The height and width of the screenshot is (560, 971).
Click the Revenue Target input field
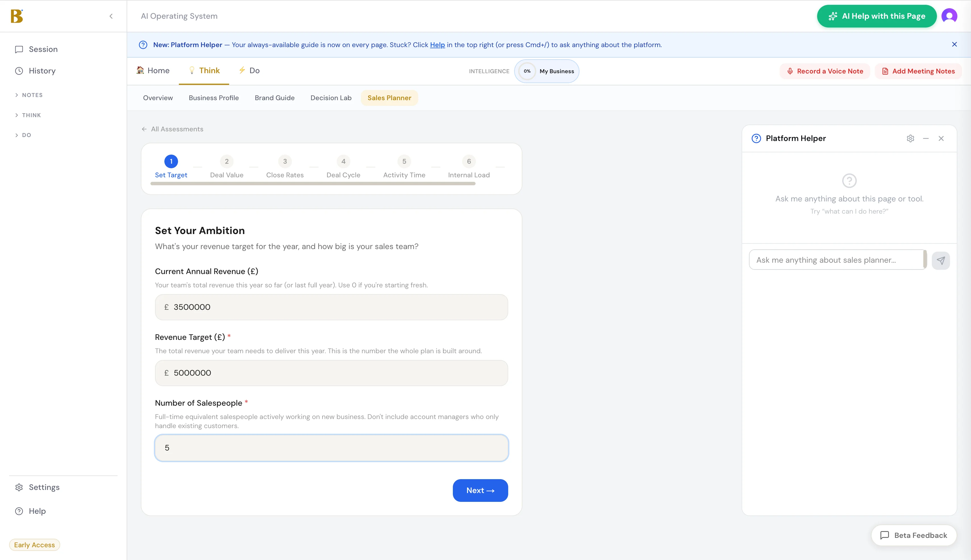pyautogui.click(x=331, y=372)
